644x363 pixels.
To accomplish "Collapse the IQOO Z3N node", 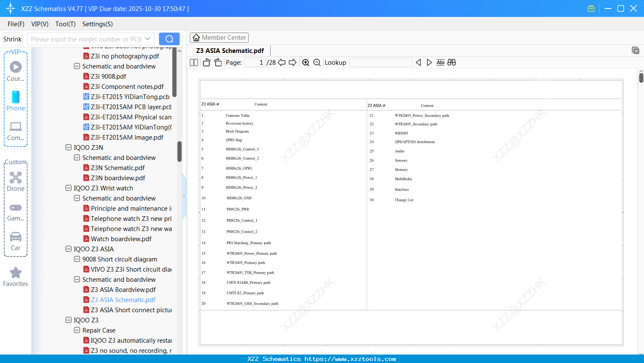I will 69,148.
